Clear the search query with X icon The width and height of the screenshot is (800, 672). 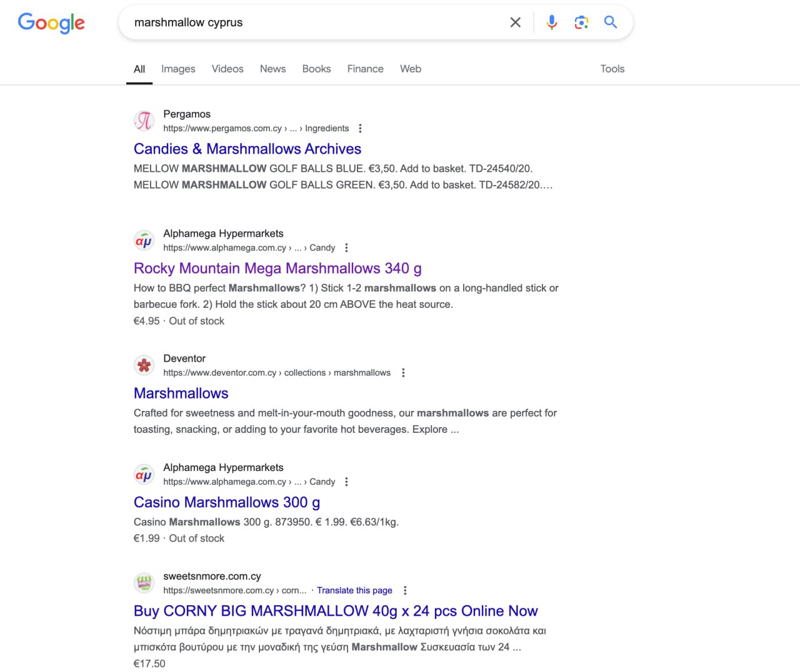click(515, 22)
